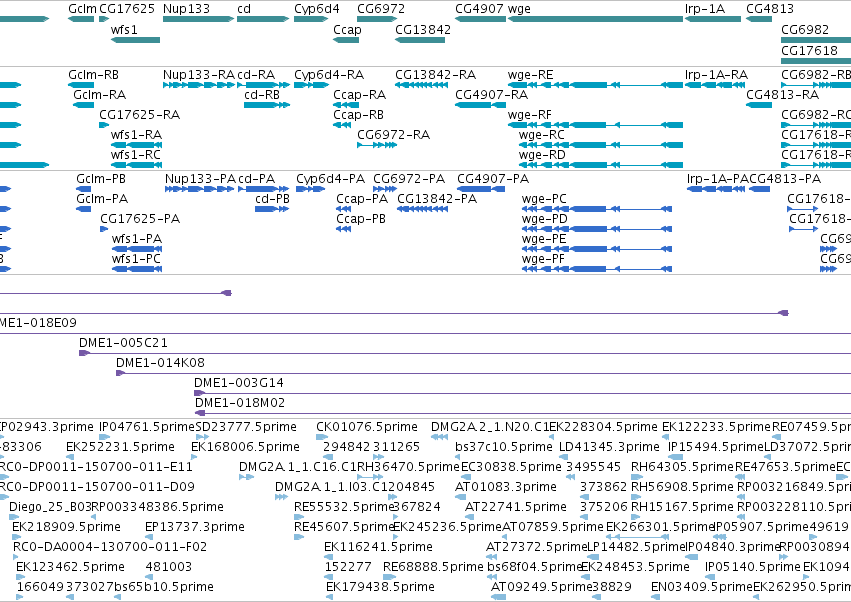Click the Gclm-RB transcript label
This screenshot has height=602, width=851.
[93, 74]
